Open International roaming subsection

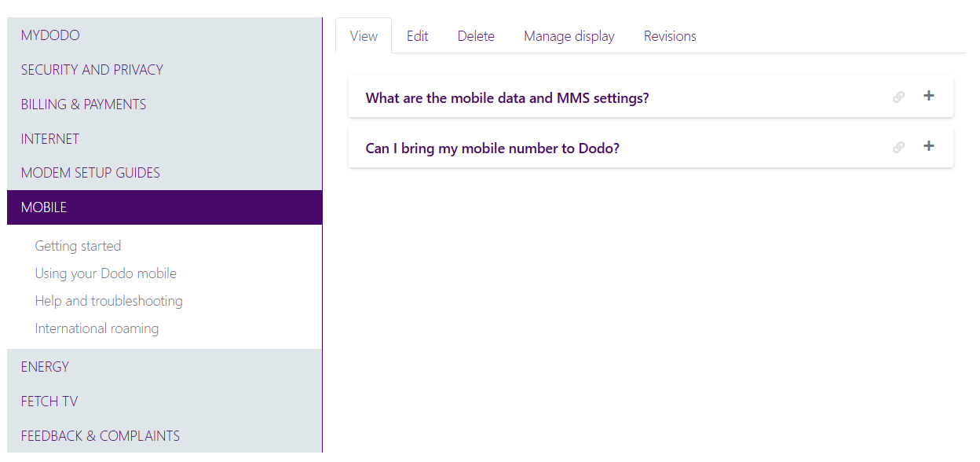pyautogui.click(x=97, y=328)
